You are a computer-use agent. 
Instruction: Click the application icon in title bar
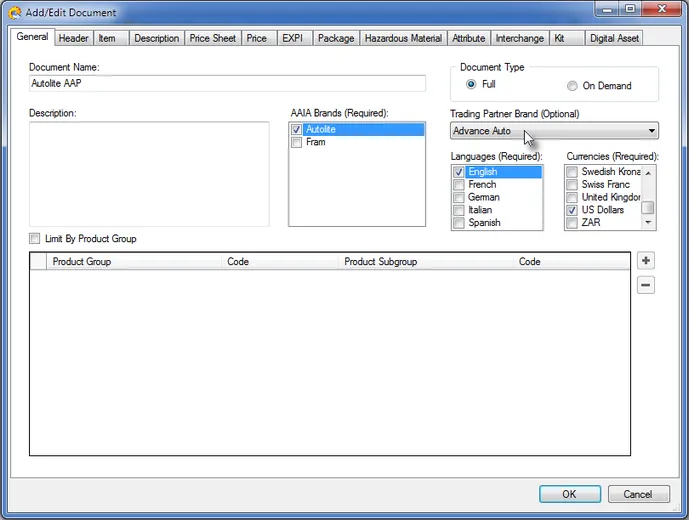pos(15,13)
